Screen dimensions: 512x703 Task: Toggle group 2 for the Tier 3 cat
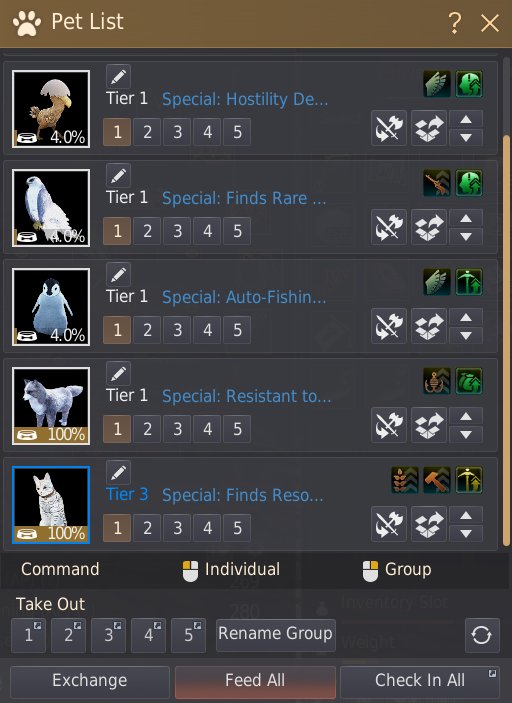click(147, 528)
